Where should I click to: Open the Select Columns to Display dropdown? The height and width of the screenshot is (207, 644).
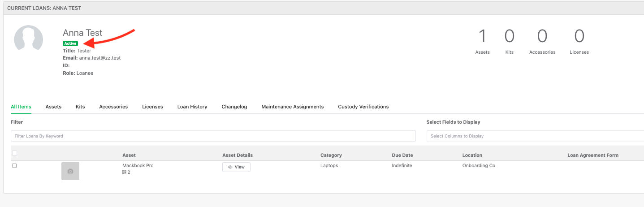[x=535, y=136]
